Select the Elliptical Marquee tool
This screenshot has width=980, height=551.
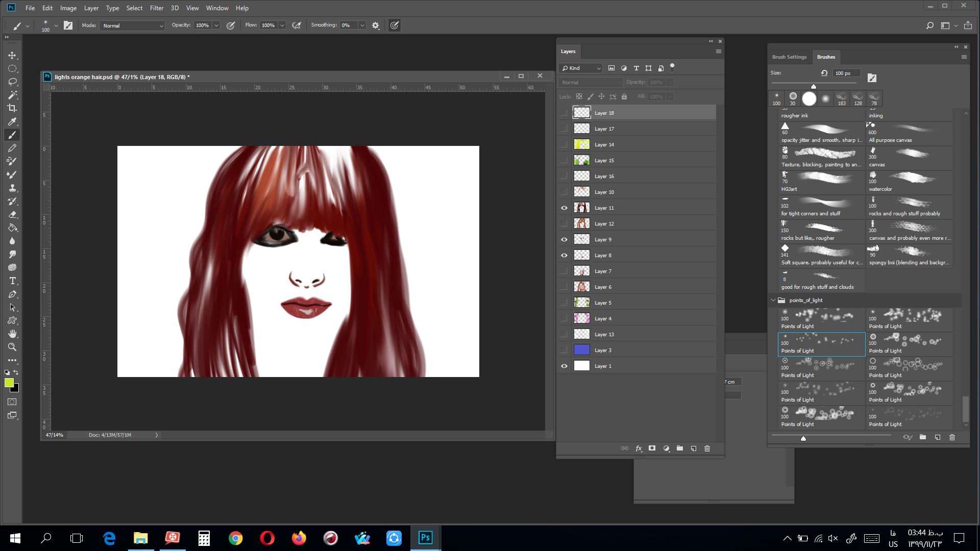coord(12,68)
